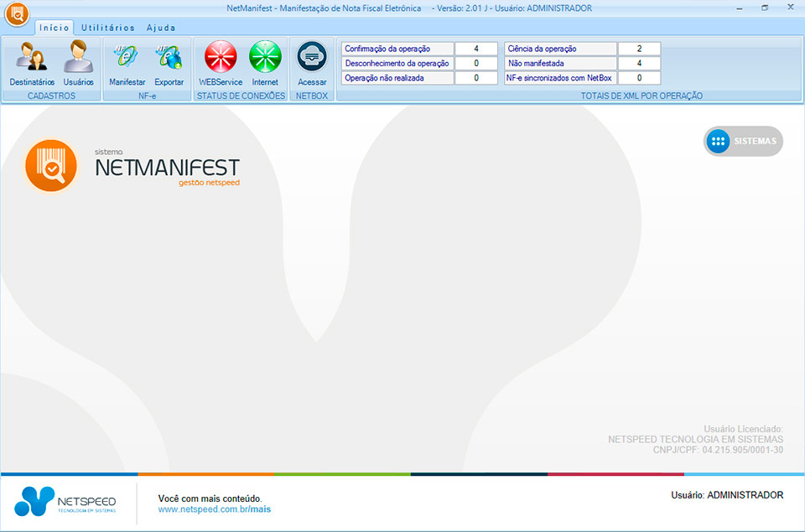This screenshot has height=532, width=805.
Task: Click the CNPJ/CPF: 04.215.905/0001-30 text
Action: 719,450
